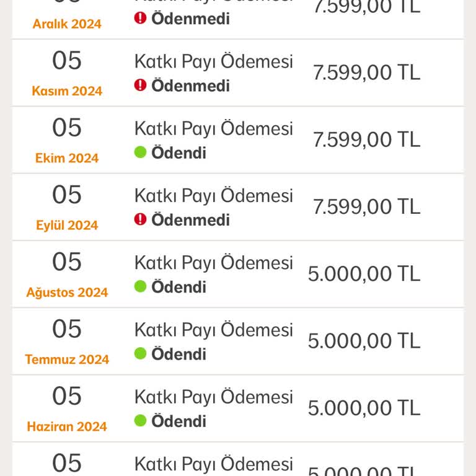This screenshot has height=476, width=476.
Task: Select the Eylül 2024 date label
Action: point(67,226)
